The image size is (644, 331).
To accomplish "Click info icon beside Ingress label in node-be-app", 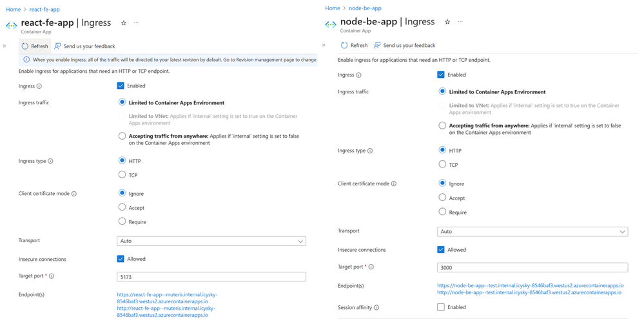I will point(358,75).
